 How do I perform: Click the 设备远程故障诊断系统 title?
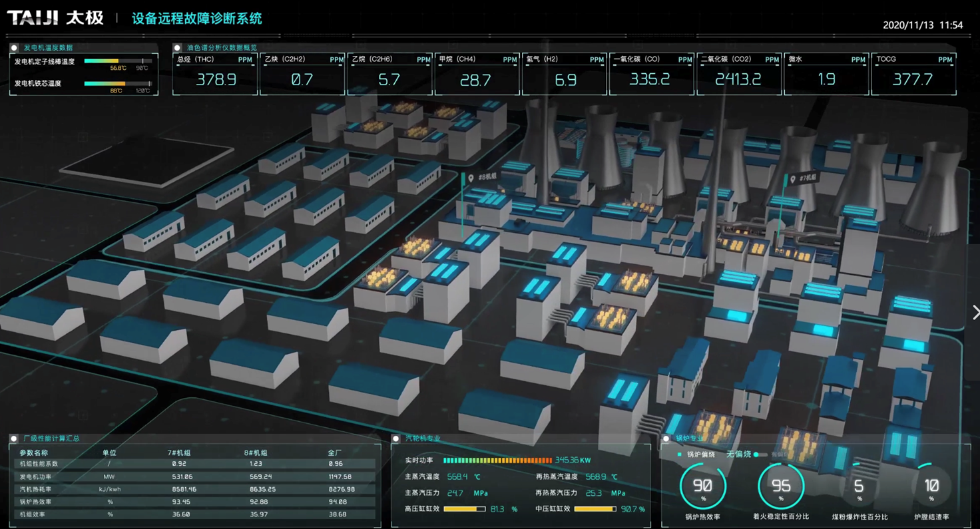click(x=196, y=19)
